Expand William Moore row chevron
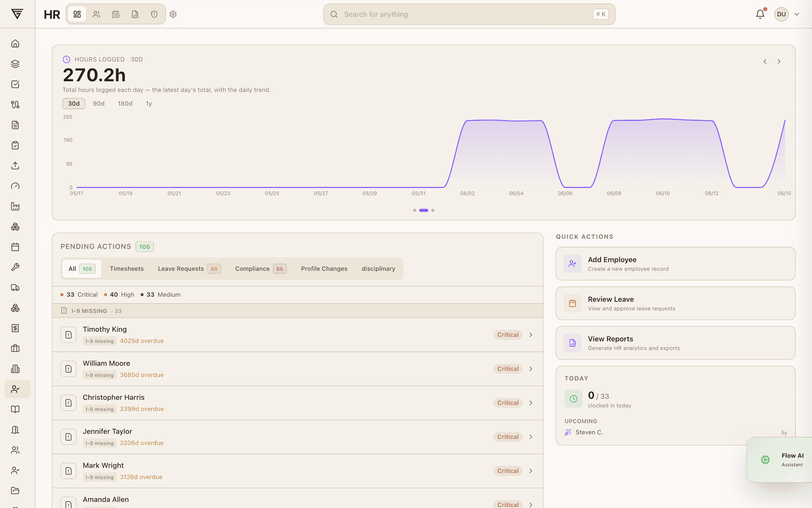The height and width of the screenshot is (508, 812). pos(531,369)
